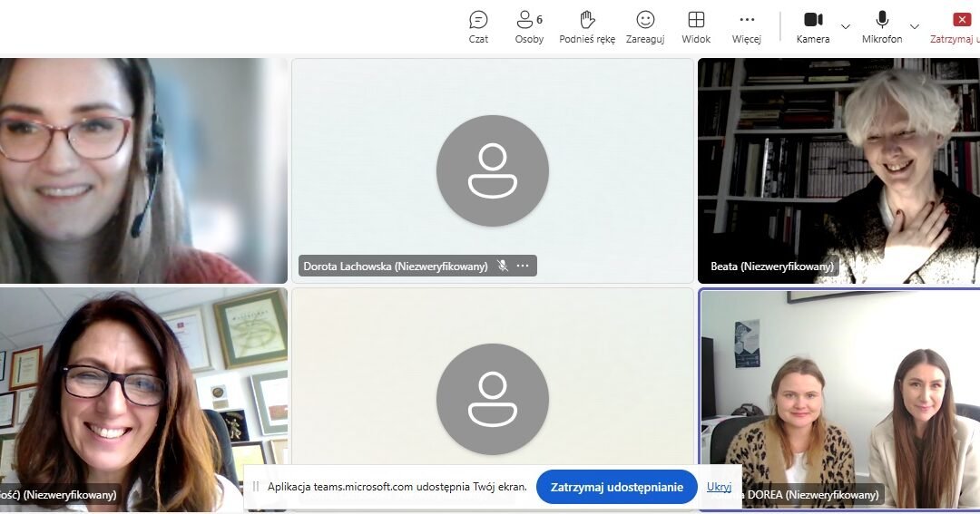Select the woman with headset video tile
Viewport: 980px width, 514px height.
143,170
